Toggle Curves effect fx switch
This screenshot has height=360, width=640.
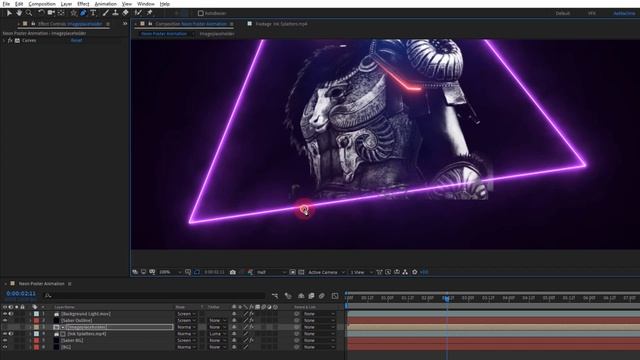pyautogui.click(x=10, y=40)
